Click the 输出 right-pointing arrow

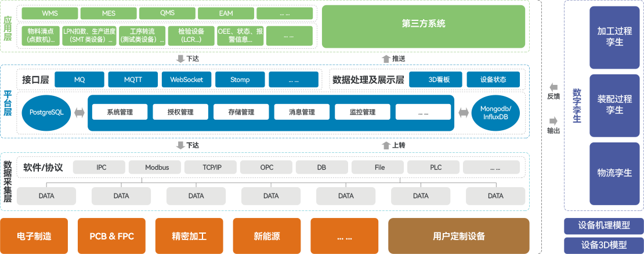coord(553,120)
